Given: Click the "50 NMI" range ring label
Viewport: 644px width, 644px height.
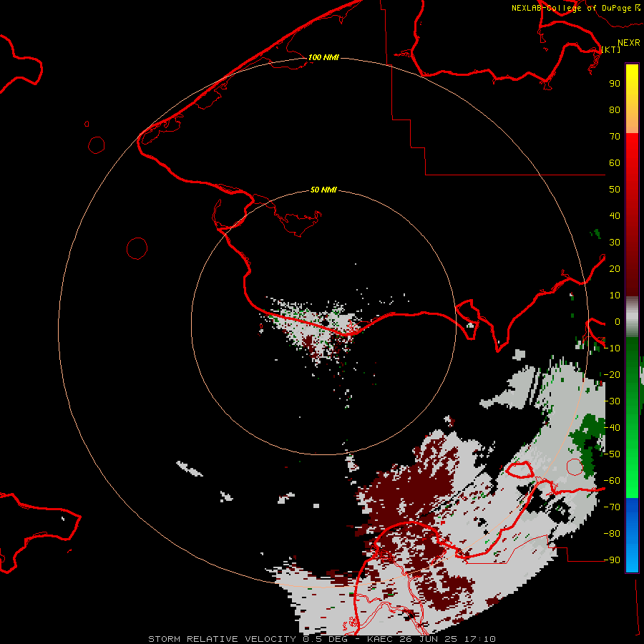Looking at the screenshot, I should point(323,190).
